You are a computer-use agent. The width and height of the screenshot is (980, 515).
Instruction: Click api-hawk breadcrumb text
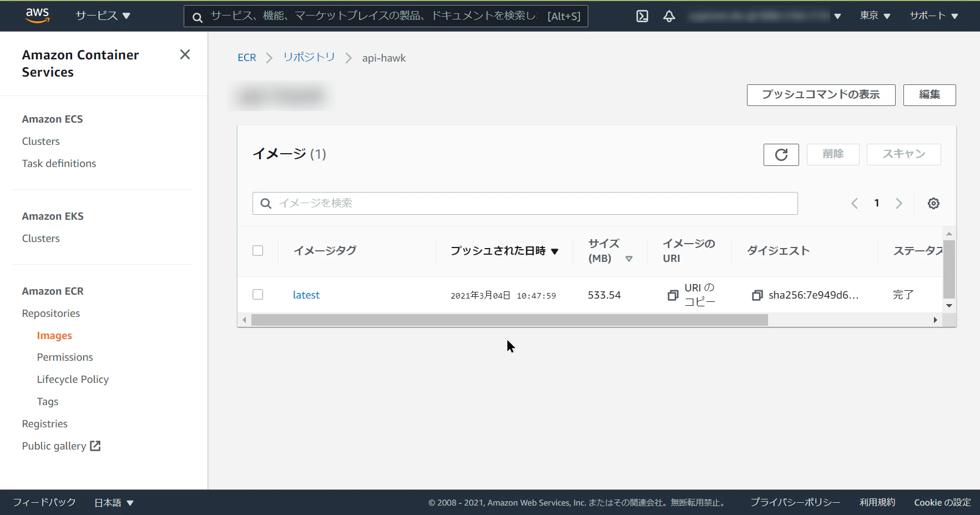[x=384, y=58]
